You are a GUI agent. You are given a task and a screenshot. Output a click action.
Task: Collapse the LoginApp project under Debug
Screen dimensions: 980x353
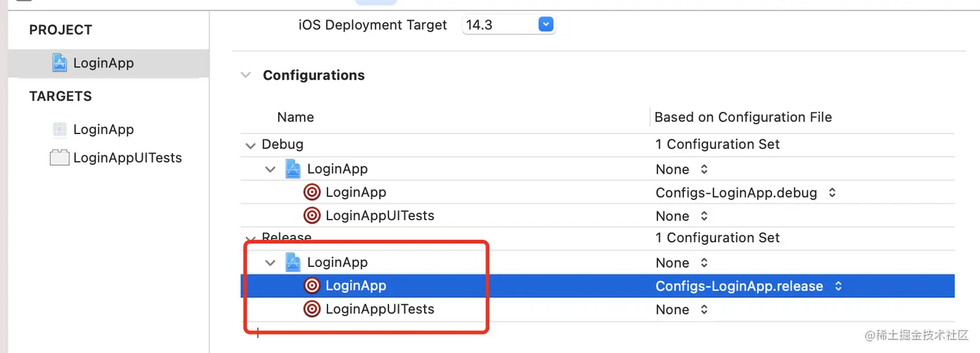(x=270, y=170)
